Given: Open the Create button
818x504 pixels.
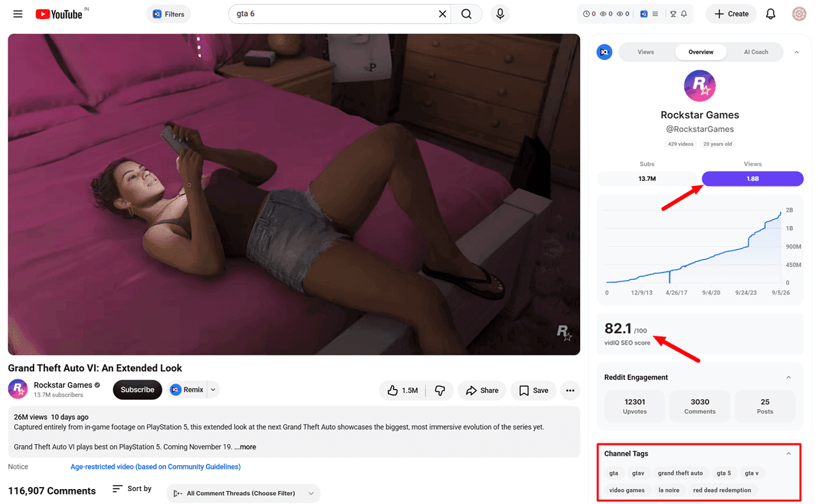Looking at the screenshot, I should (x=731, y=14).
